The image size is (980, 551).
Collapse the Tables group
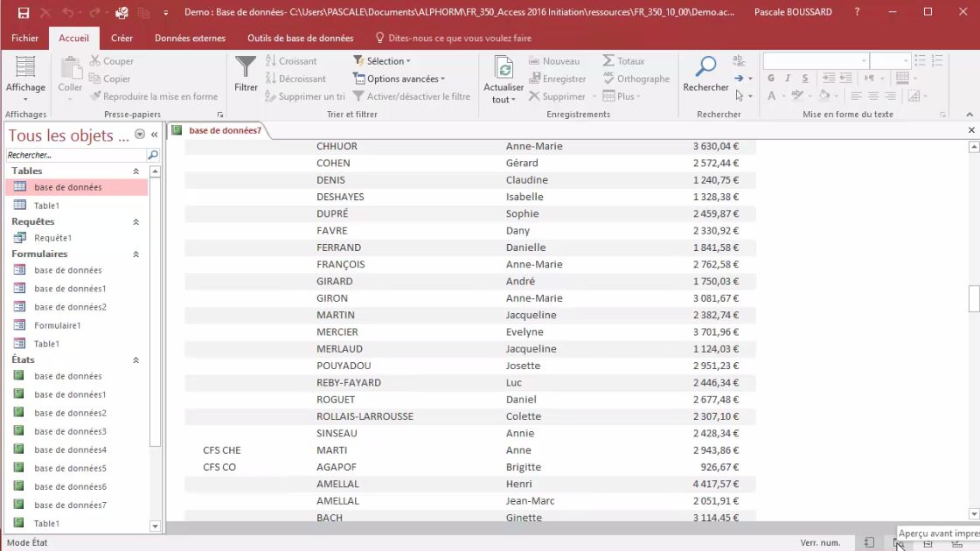pyautogui.click(x=136, y=171)
